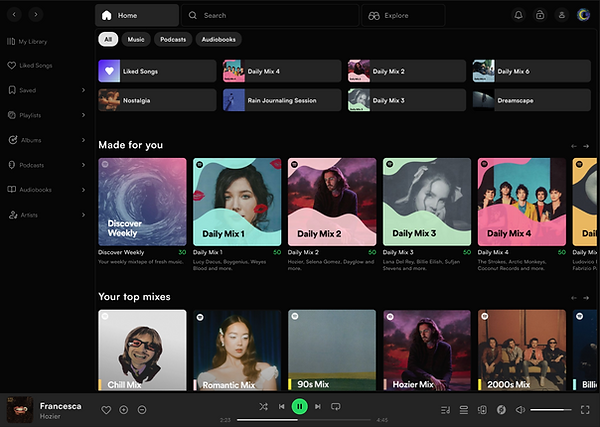Like Francesca with the heart icon
This screenshot has height=427, width=600.
(x=106, y=410)
